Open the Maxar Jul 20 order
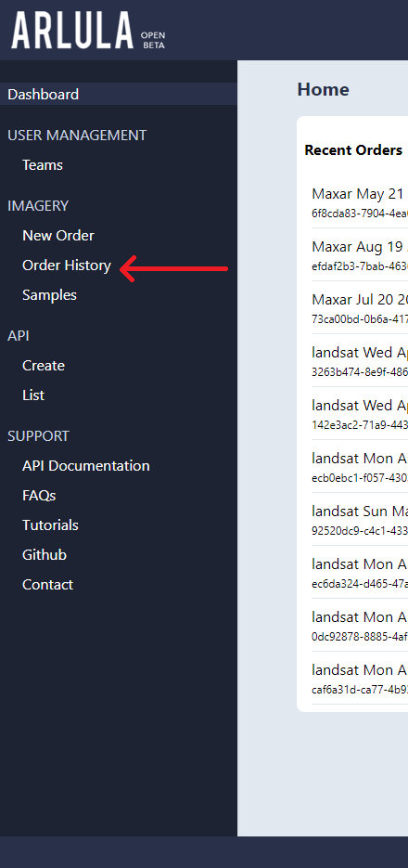Screen dimensions: 408x868 360,308
